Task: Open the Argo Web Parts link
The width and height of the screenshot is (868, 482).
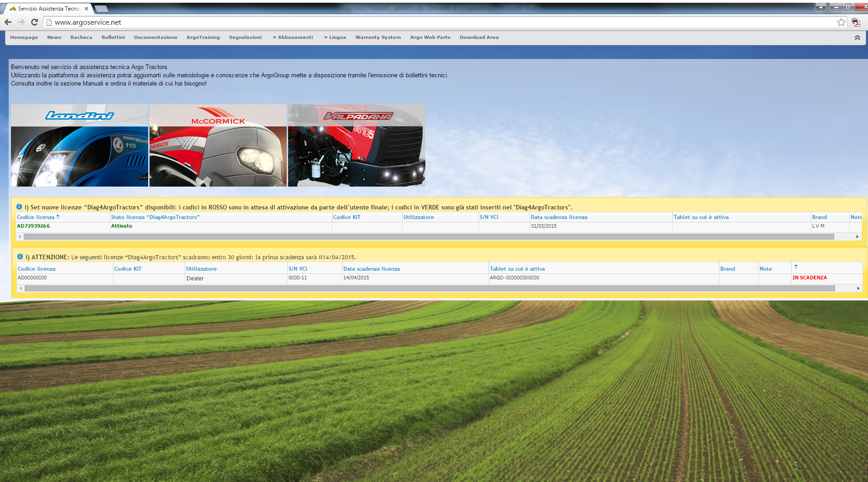Action: tap(430, 37)
